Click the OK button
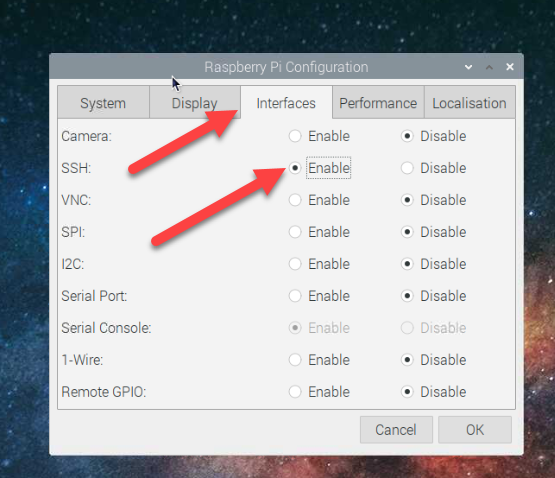The image size is (555, 478). tap(475, 429)
